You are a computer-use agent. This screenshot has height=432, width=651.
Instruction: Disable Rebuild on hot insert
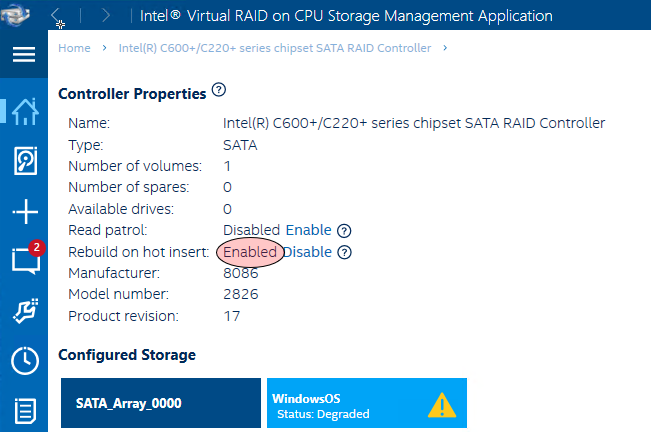(308, 252)
